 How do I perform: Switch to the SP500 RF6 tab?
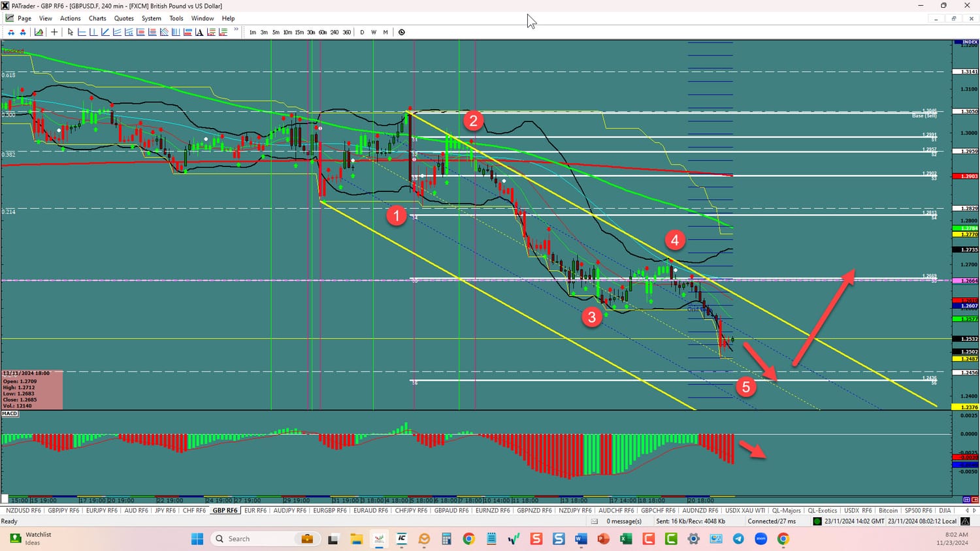918,511
